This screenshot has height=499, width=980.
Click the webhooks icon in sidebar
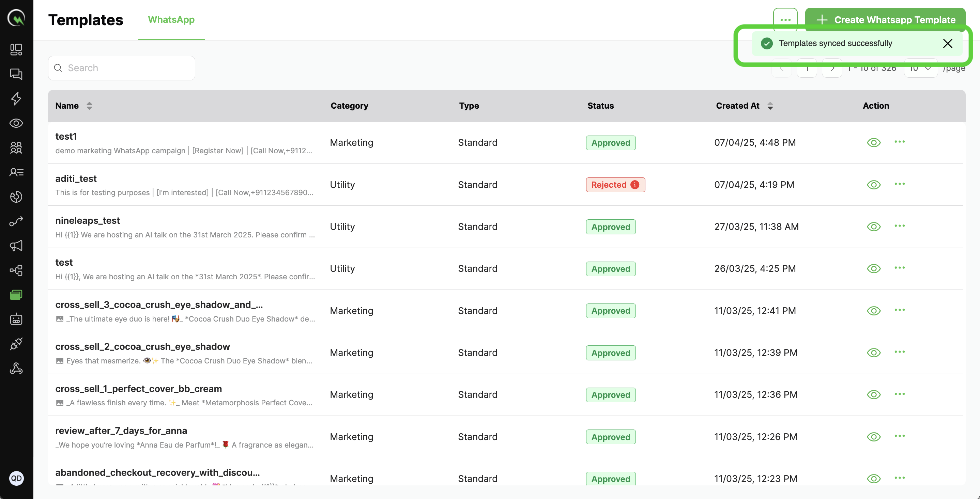[x=16, y=368]
